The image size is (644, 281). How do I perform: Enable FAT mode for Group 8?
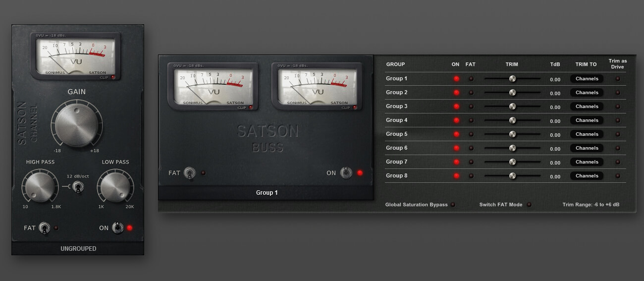coord(471,176)
